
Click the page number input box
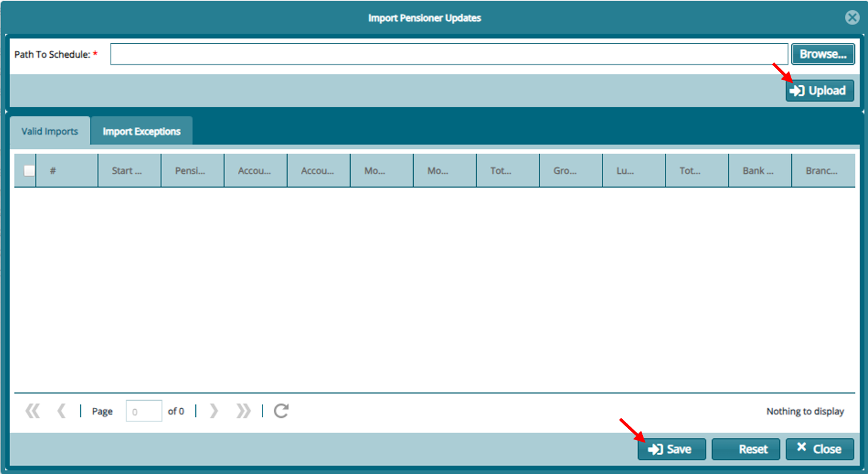(143, 411)
